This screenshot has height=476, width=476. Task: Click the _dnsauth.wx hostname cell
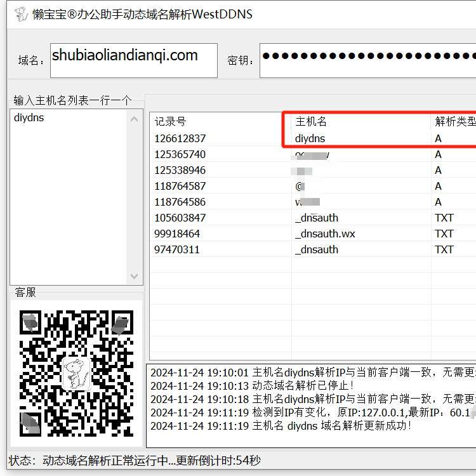click(x=325, y=234)
